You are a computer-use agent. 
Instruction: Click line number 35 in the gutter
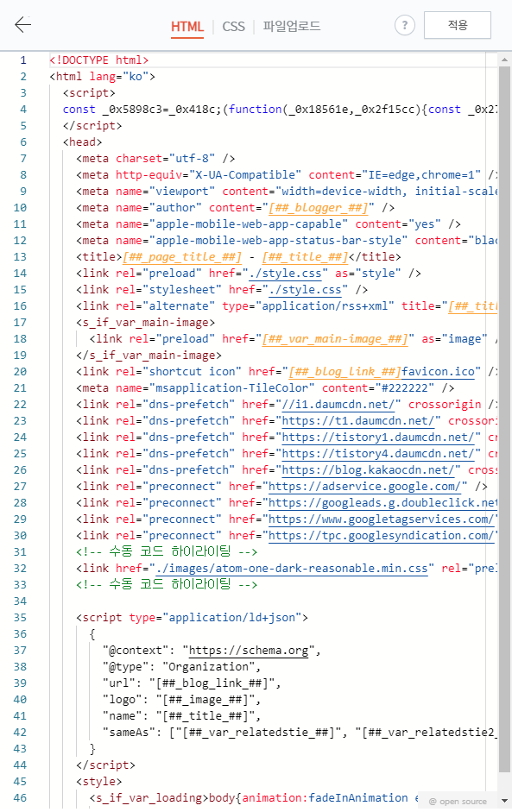[20, 618]
